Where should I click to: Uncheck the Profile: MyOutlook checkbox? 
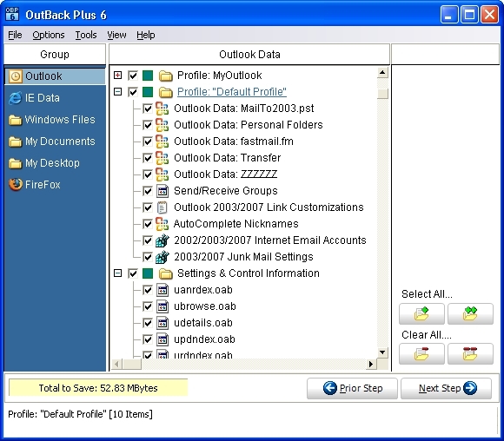pos(133,76)
